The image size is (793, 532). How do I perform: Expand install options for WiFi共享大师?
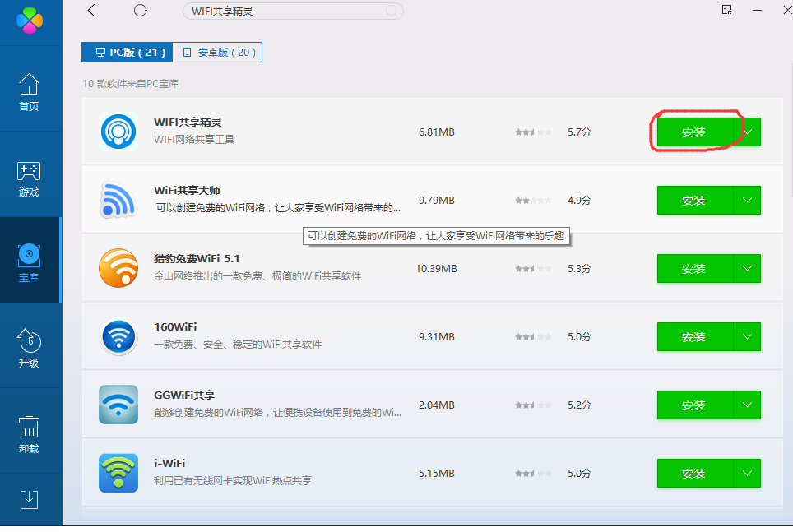(x=748, y=201)
